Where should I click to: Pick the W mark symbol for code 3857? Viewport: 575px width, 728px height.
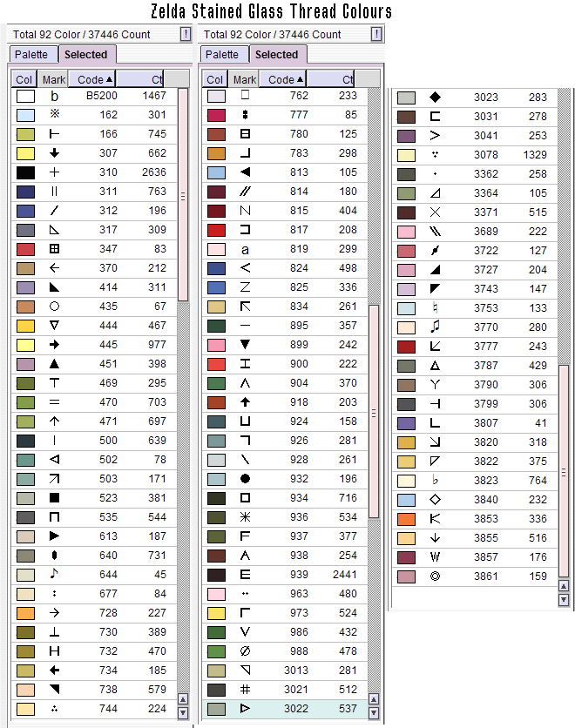click(436, 557)
